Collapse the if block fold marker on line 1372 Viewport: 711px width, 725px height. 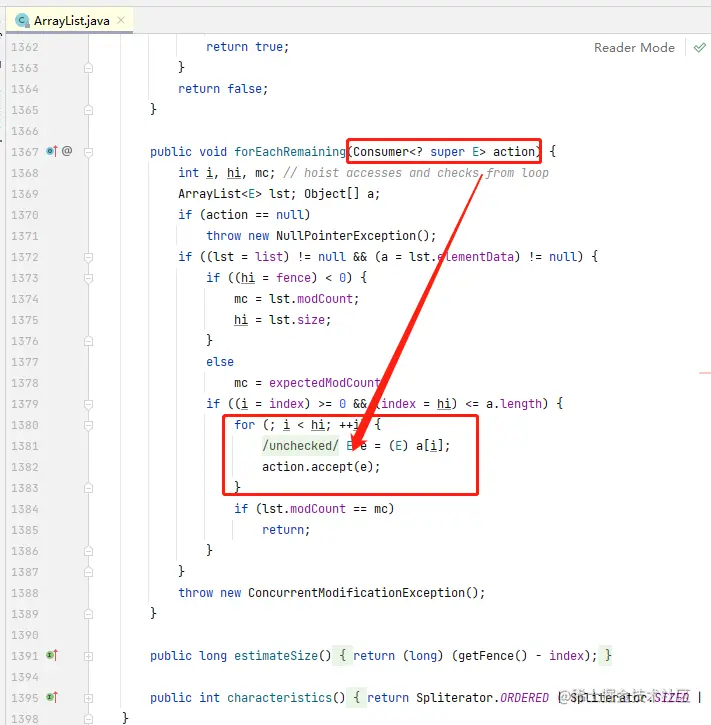[x=89, y=257]
